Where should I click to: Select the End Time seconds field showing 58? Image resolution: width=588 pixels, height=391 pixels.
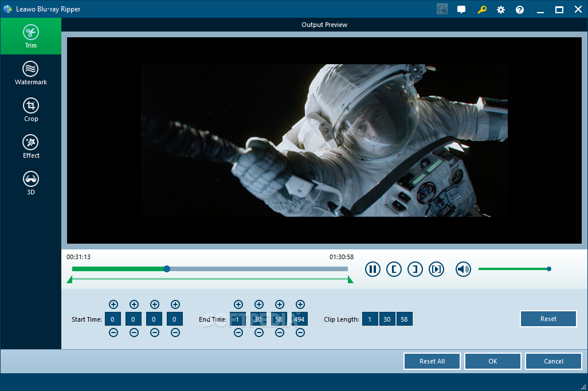279,319
